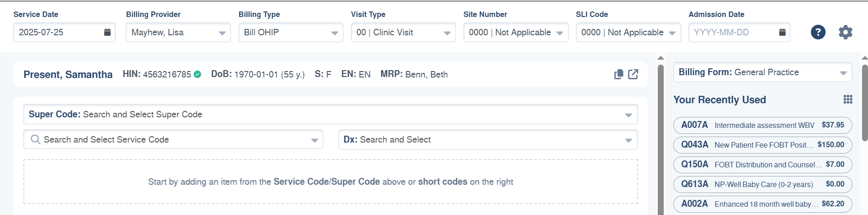Expand the Visit Type Clinic Visit dropdown

(x=403, y=33)
